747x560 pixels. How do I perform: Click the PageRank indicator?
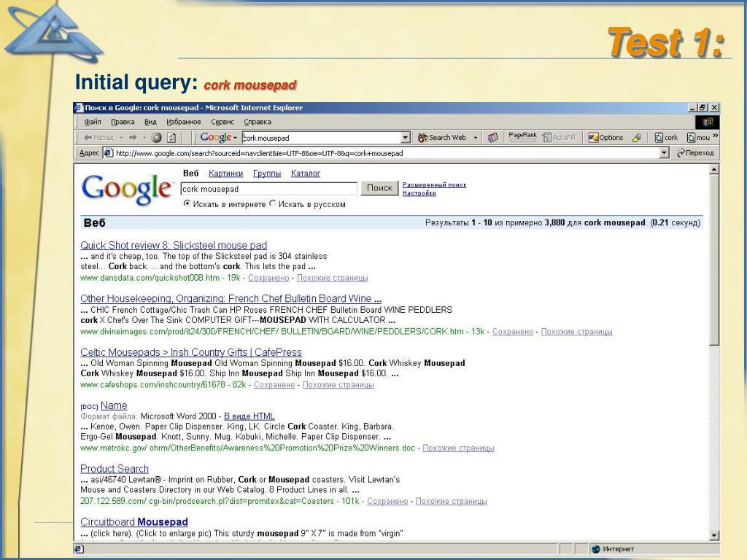tap(522, 137)
